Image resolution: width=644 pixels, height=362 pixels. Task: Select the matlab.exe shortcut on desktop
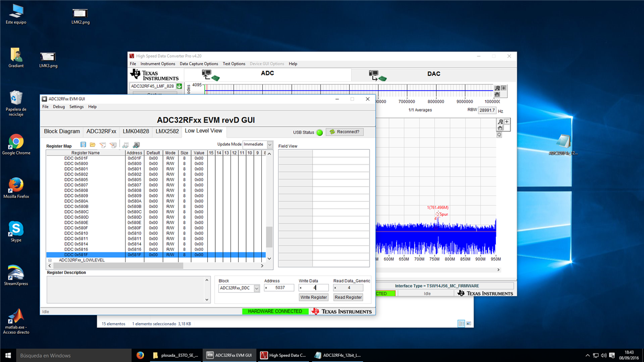[x=16, y=321]
